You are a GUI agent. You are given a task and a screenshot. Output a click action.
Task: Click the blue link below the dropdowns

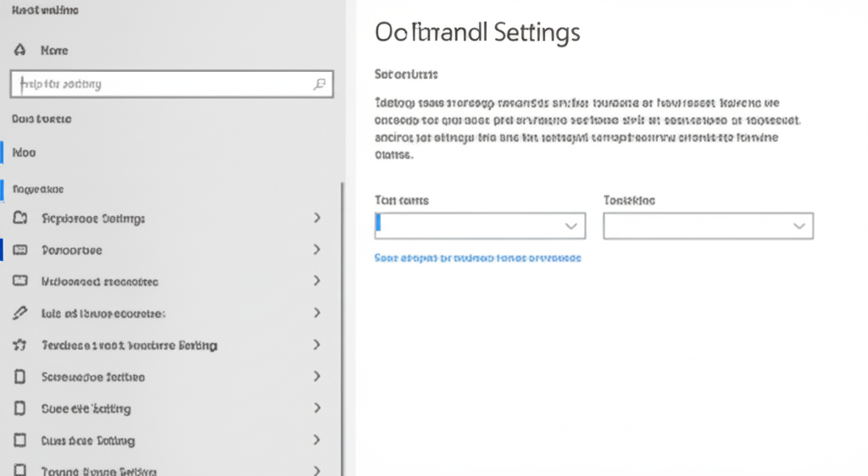click(x=478, y=257)
